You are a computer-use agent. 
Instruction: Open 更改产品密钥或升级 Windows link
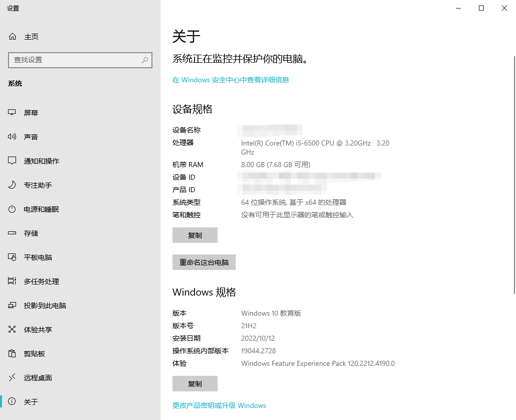[x=219, y=405]
